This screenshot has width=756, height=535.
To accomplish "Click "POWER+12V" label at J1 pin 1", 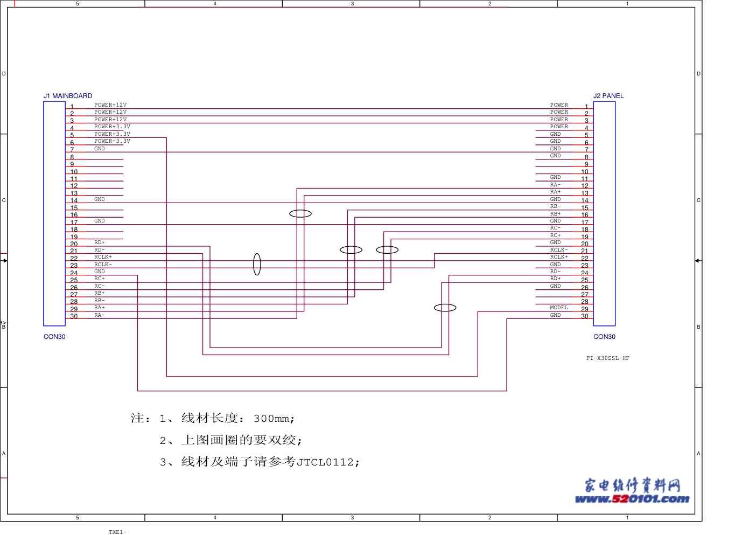I will point(110,105).
